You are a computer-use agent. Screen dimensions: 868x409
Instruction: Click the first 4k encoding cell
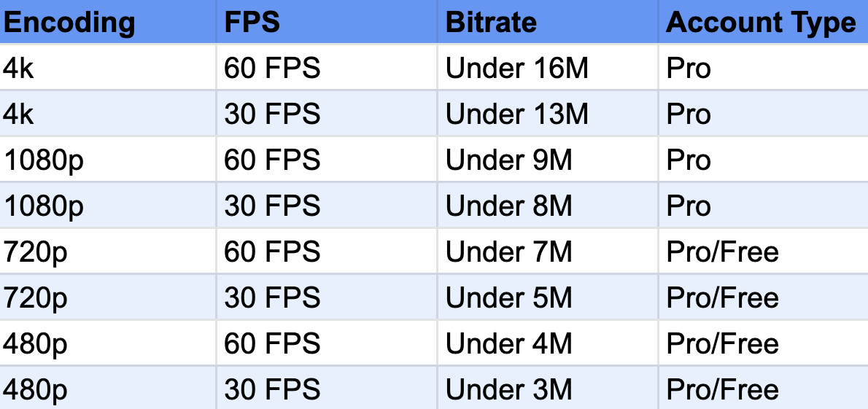(108, 68)
